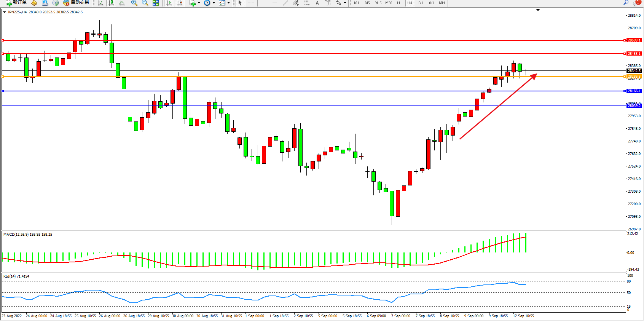Click the New Order button
644x321 pixels.
[16, 3]
